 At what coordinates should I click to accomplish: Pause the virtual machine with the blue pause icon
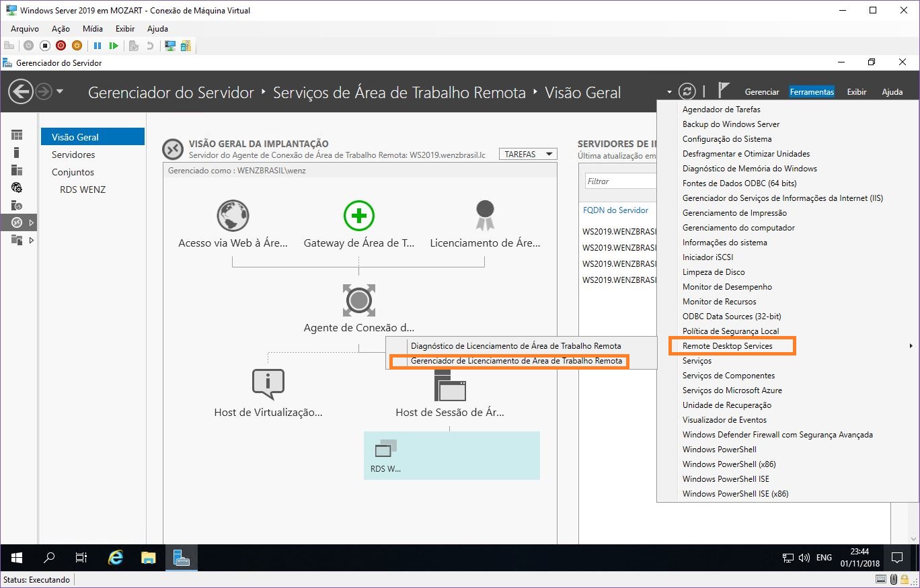point(98,46)
